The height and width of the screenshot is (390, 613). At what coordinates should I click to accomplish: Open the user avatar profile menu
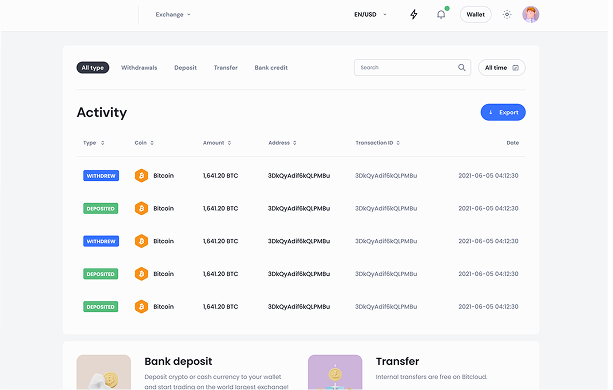(x=531, y=14)
